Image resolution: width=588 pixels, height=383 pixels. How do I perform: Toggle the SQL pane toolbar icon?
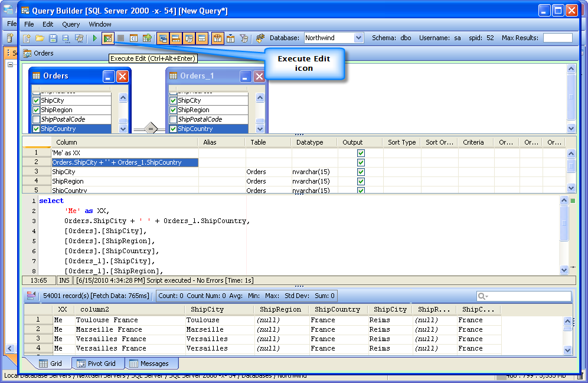coord(189,38)
